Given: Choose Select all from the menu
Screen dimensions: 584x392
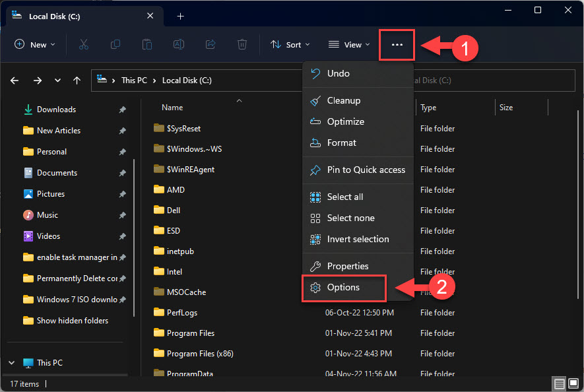Looking at the screenshot, I should tap(358, 197).
